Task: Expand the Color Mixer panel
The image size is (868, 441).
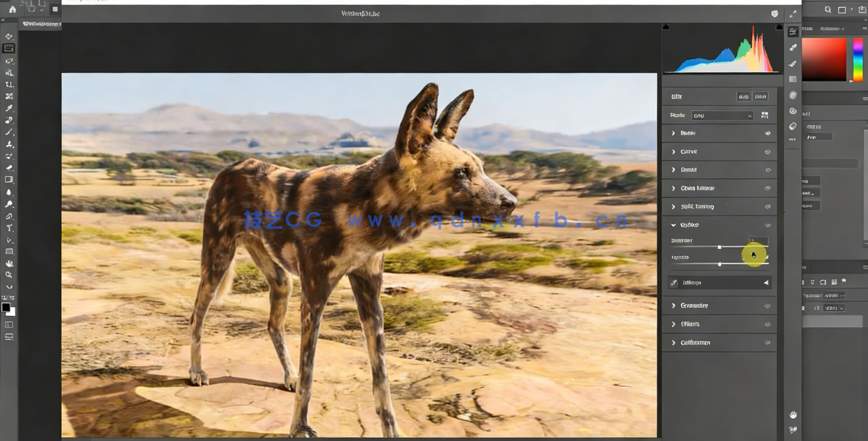Action: click(x=673, y=188)
